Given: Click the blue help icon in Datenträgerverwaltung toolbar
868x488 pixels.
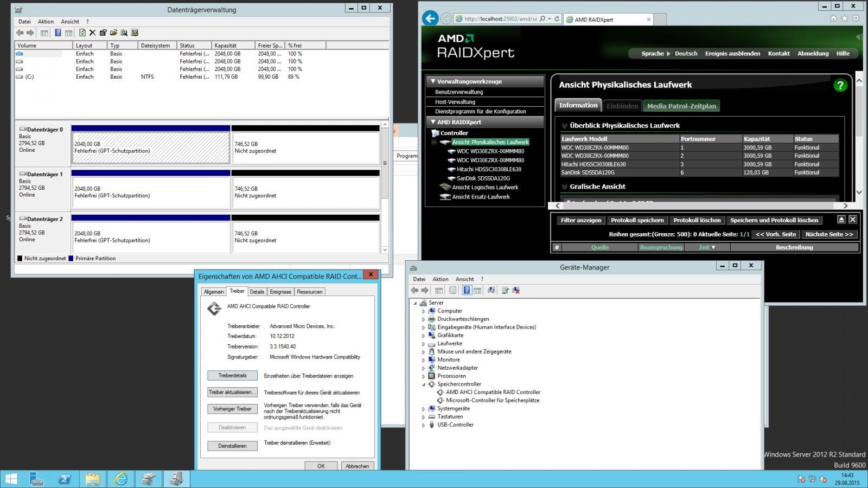Looking at the screenshot, I should tap(58, 33).
